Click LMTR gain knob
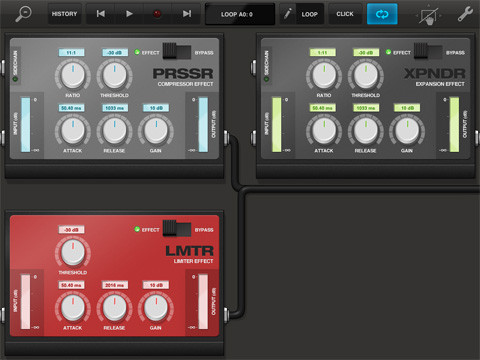 tap(156, 307)
